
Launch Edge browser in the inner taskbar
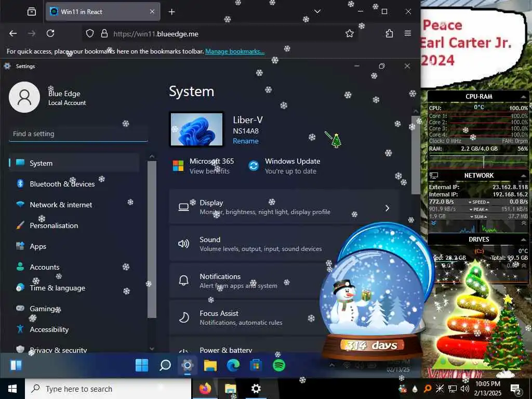233,365
